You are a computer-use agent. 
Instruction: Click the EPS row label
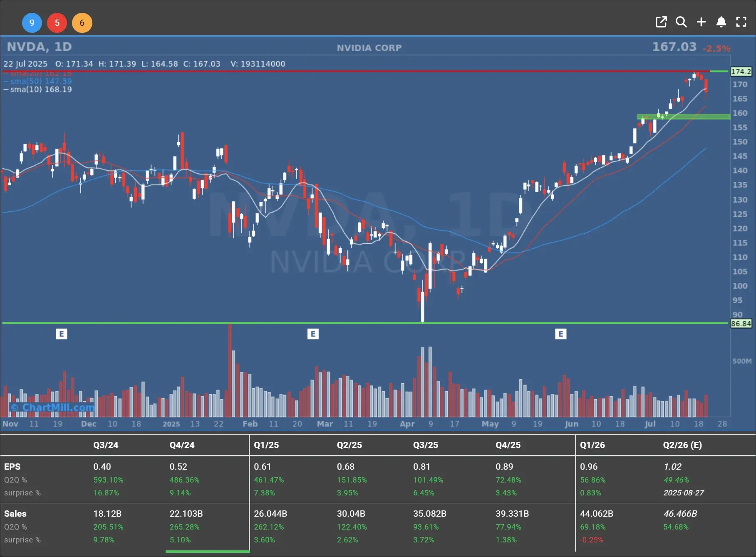point(12,467)
